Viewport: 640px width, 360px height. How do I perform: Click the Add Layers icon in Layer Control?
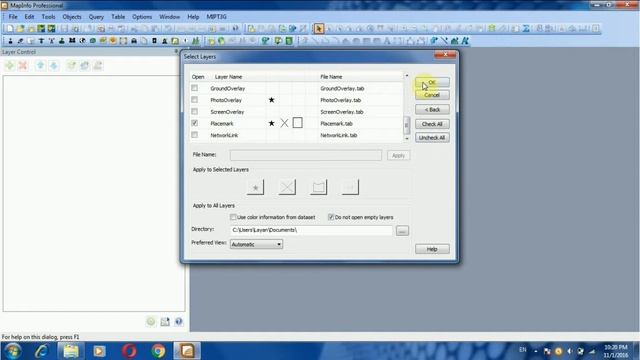click(x=10, y=65)
